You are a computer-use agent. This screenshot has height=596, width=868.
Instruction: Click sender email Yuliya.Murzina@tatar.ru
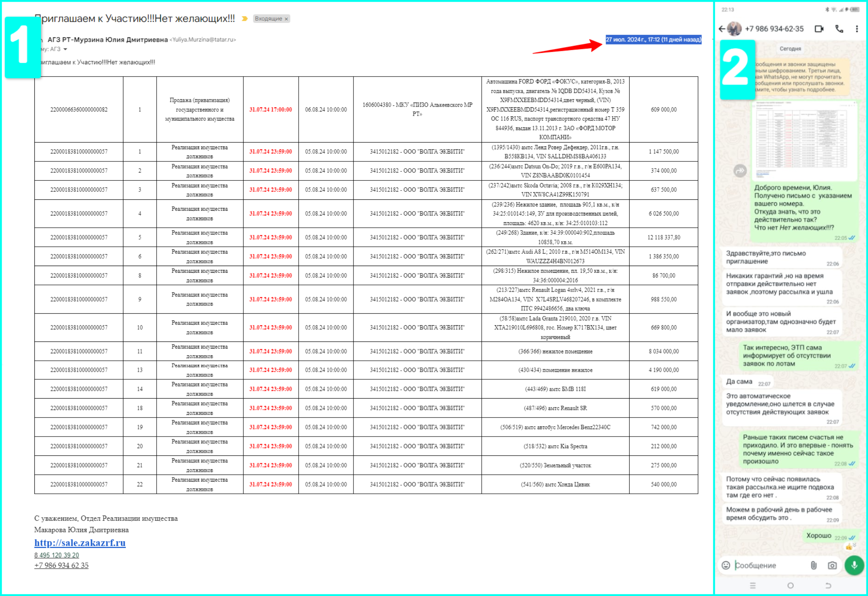[x=203, y=39]
